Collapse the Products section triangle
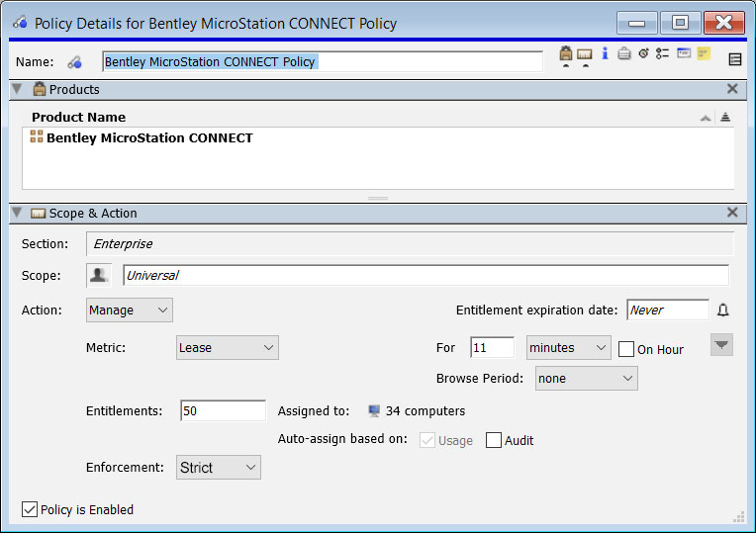 pos(17,89)
